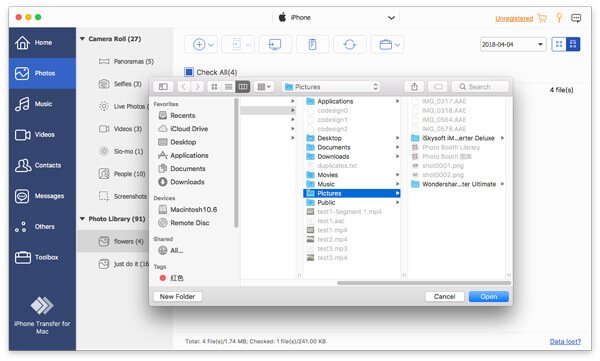Click the horizontal scrollbar in file dialog

coord(424,283)
